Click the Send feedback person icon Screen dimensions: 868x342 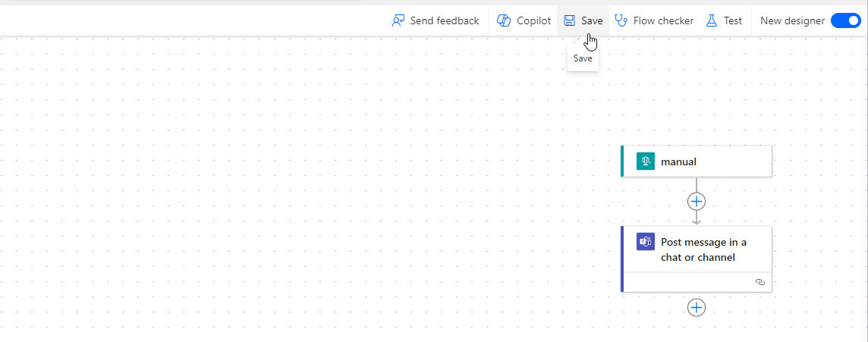click(398, 20)
